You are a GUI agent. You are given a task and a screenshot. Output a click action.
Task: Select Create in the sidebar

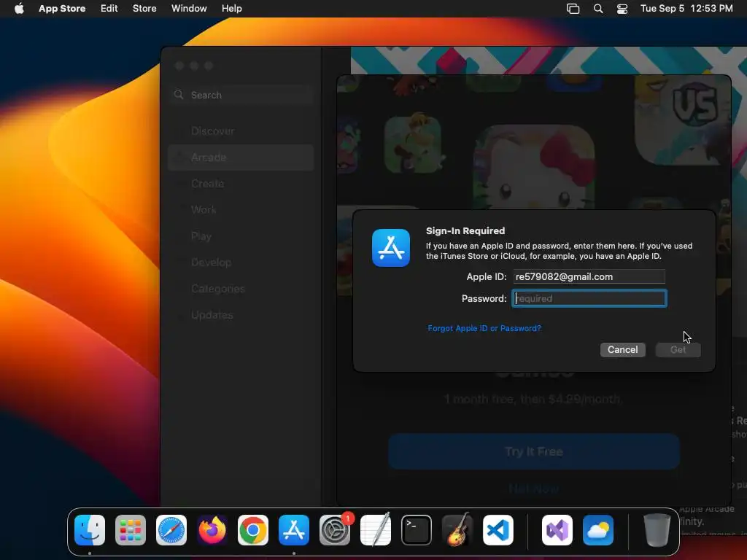click(241, 183)
